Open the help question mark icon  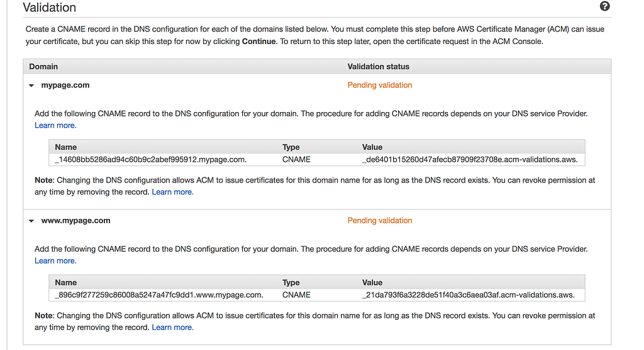(604, 6)
